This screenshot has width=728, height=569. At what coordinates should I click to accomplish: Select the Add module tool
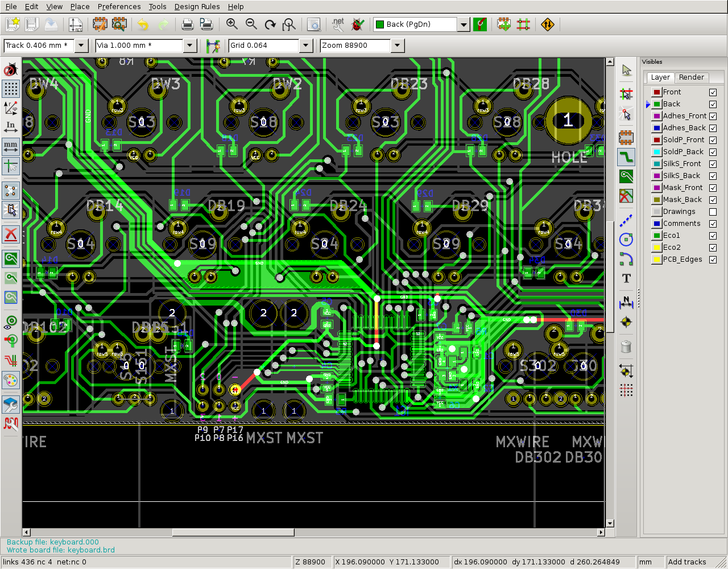[x=626, y=137]
